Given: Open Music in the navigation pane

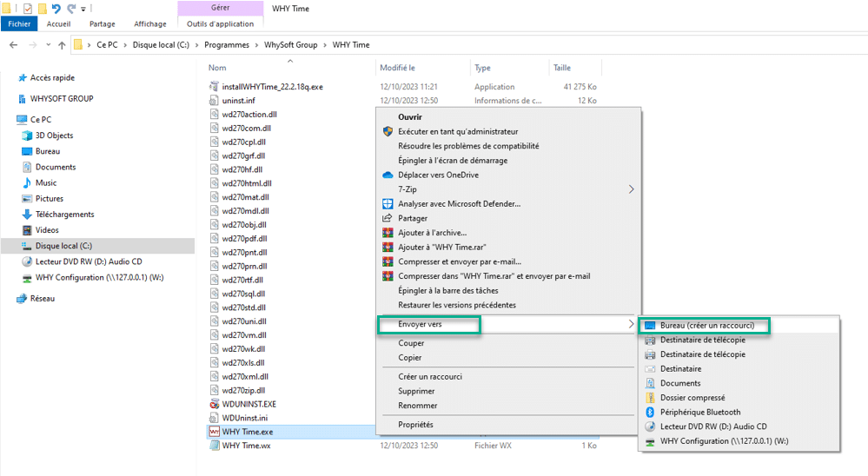Looking at the screenshot, I should point(46,182).
